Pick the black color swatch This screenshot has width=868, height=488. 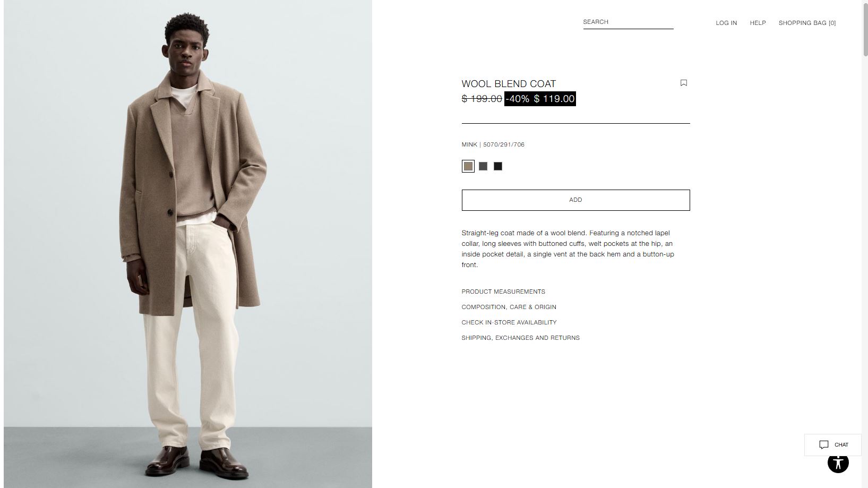click(497, 166)
